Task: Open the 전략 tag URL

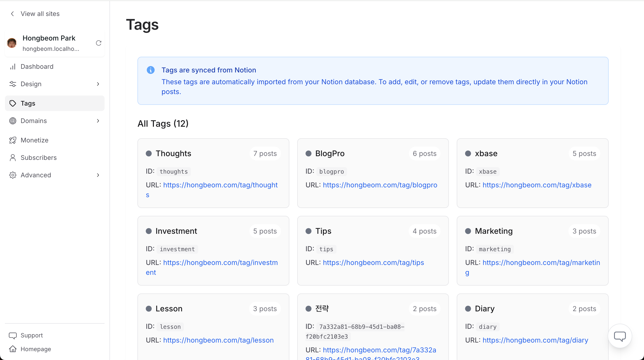Action: pos(371,353)
